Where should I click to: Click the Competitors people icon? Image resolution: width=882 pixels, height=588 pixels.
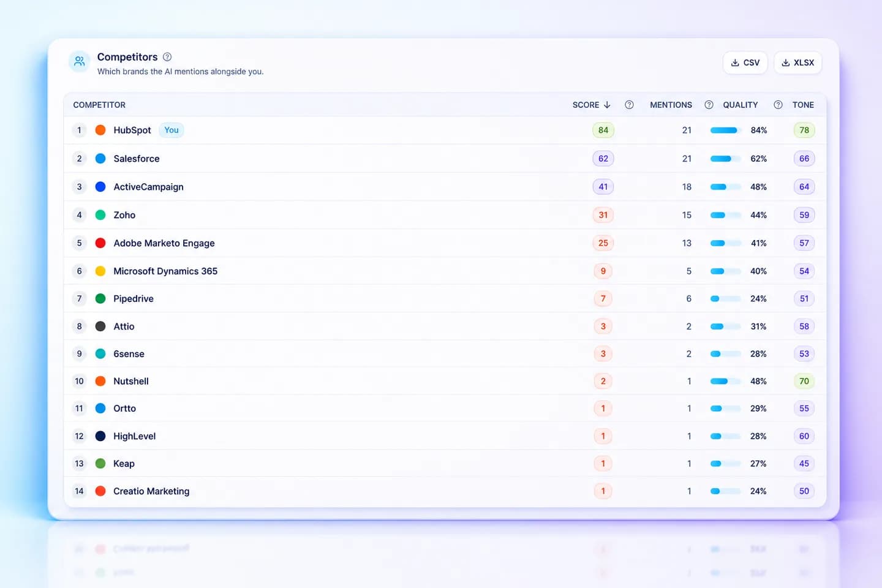click(x=80, y=62)
